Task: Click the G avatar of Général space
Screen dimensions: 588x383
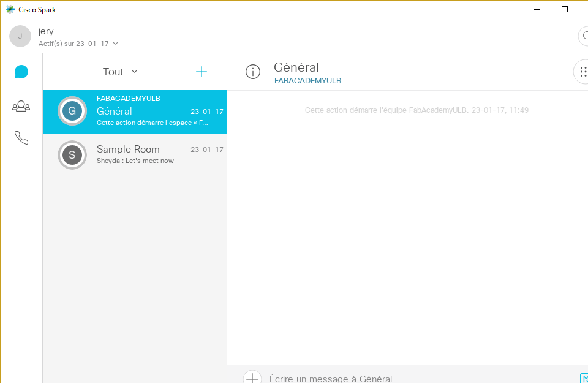Action: [72, 111]
